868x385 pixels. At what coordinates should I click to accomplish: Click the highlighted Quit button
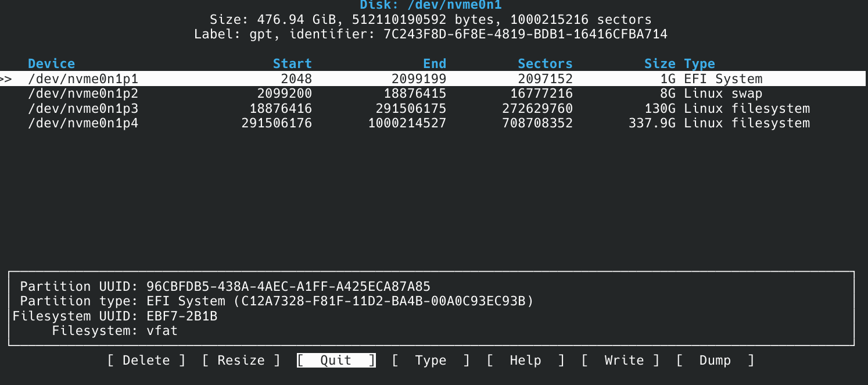point(336,360)
